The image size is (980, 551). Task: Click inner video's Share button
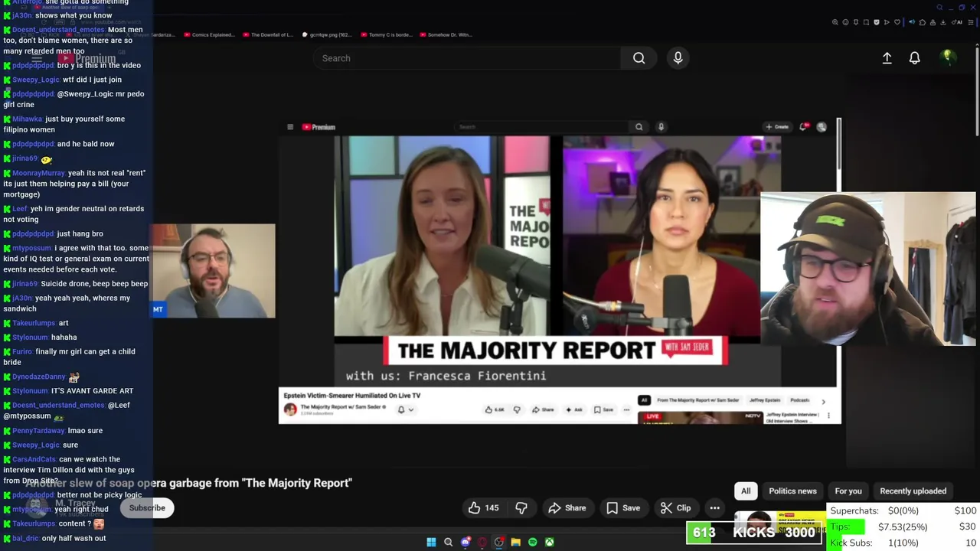(x=544, y=409)
